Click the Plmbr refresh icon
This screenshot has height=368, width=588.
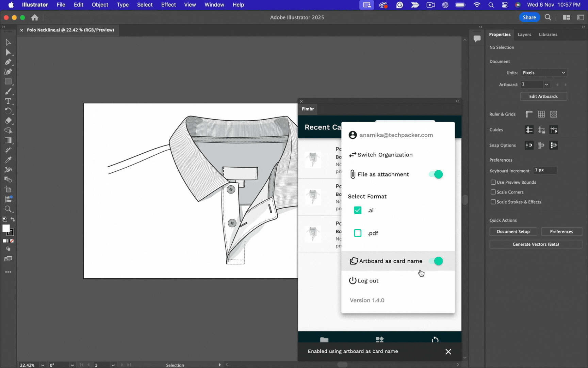(435, 340)
